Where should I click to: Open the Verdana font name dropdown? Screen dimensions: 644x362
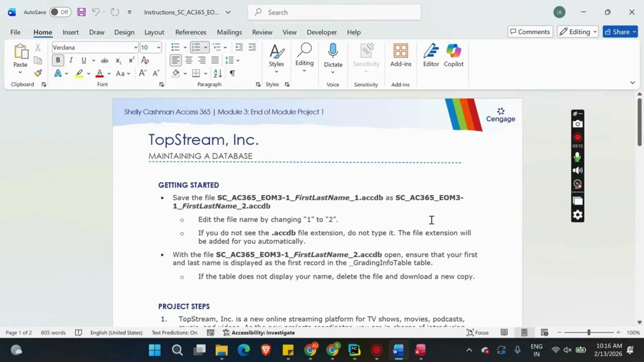135,47
